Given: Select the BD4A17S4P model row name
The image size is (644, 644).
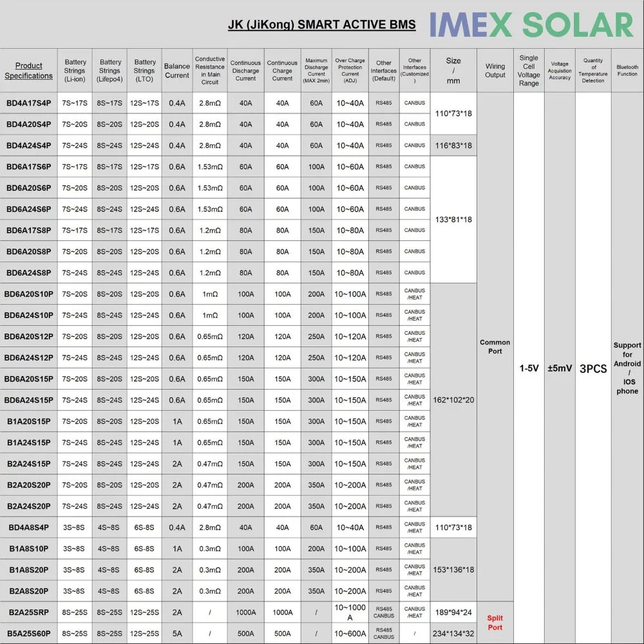Looking at the screenshot, I should tap(29, 103).
